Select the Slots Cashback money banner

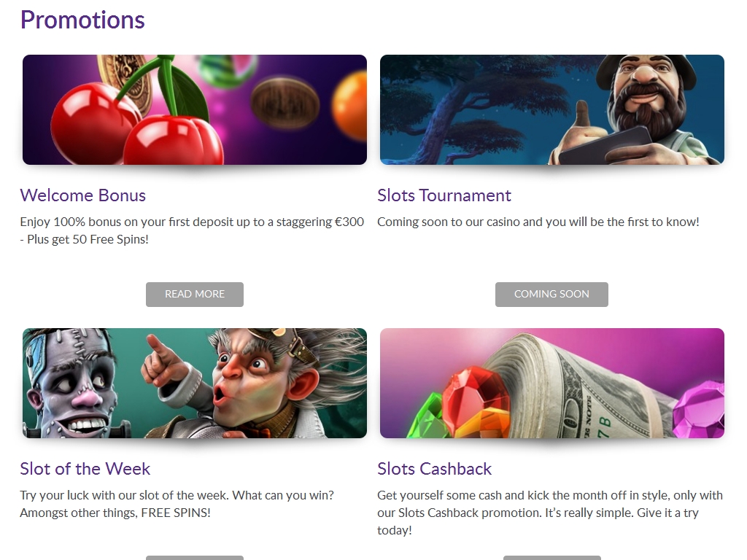tap(551, 383)
